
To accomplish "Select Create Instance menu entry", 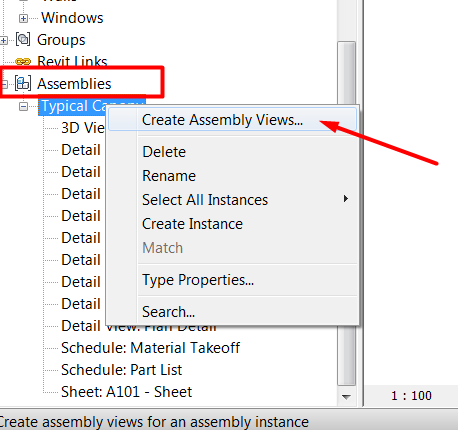I will (x=192, y=224).
